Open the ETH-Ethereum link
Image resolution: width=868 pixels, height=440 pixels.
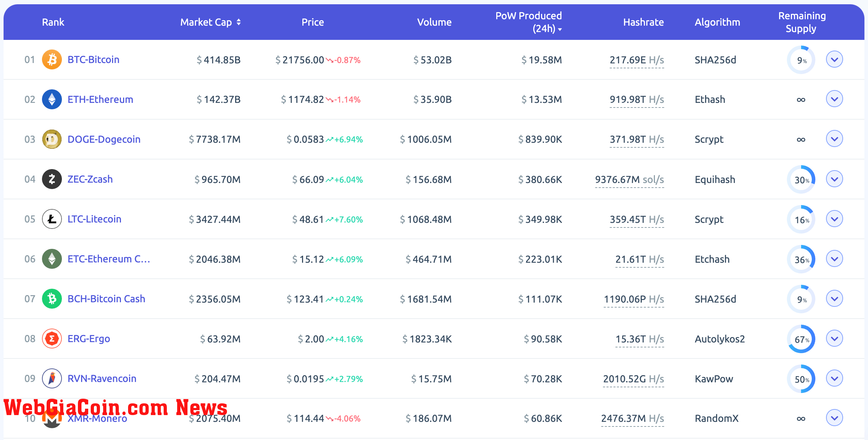(x=100, y=99)
